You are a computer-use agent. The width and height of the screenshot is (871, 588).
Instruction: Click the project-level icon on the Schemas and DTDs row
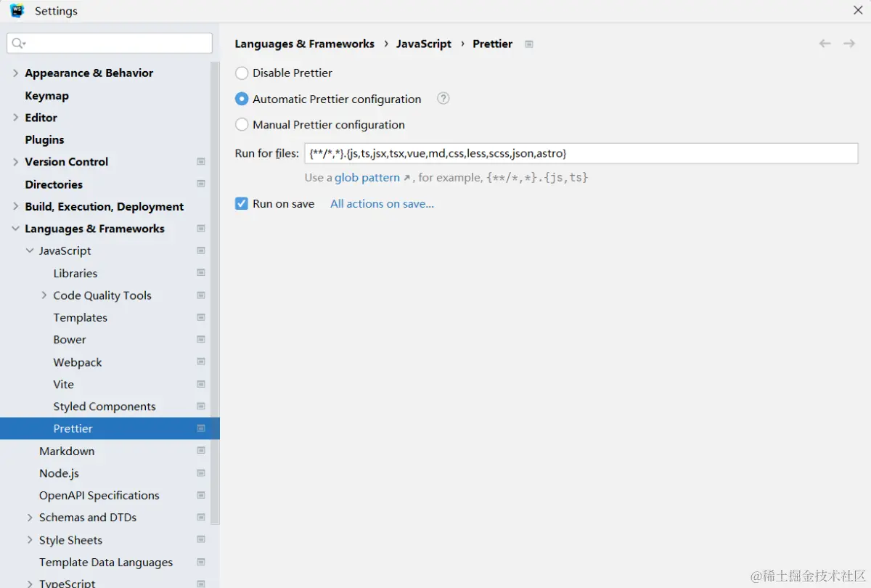(x=201, y=518)
